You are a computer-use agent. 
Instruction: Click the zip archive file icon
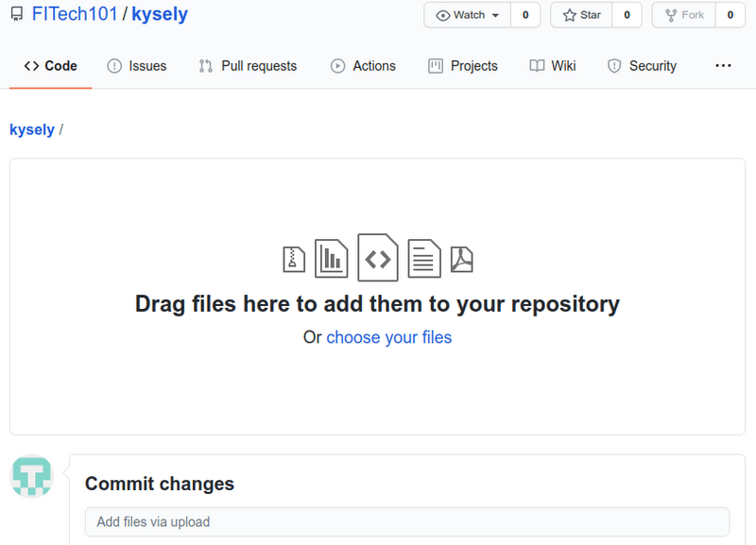[294, 259]
